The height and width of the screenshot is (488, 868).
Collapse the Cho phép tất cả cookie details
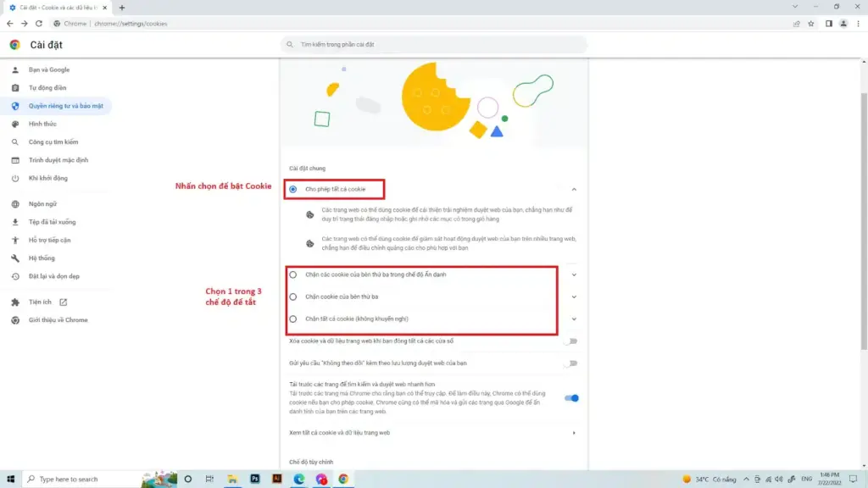click(x=574, y=189)
